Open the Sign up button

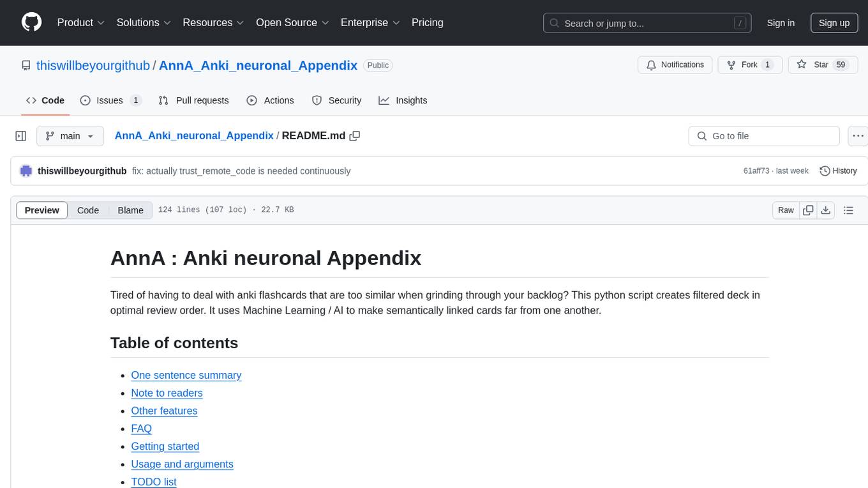point(834,23)
